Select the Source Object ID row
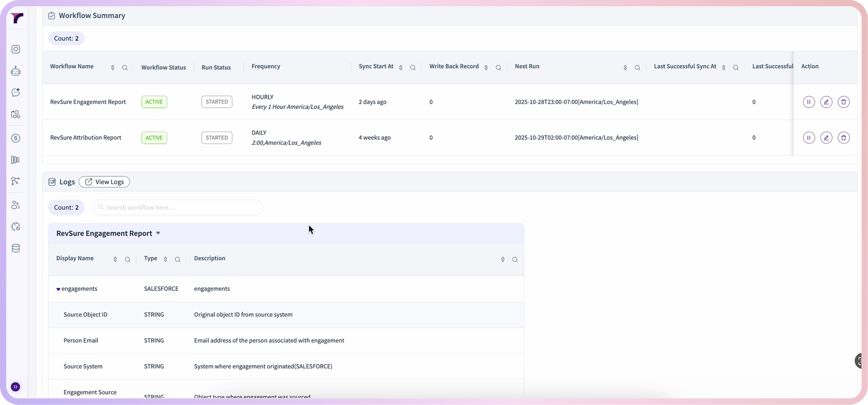Viewport: 868px width, 405px height. tap(286, 315)
